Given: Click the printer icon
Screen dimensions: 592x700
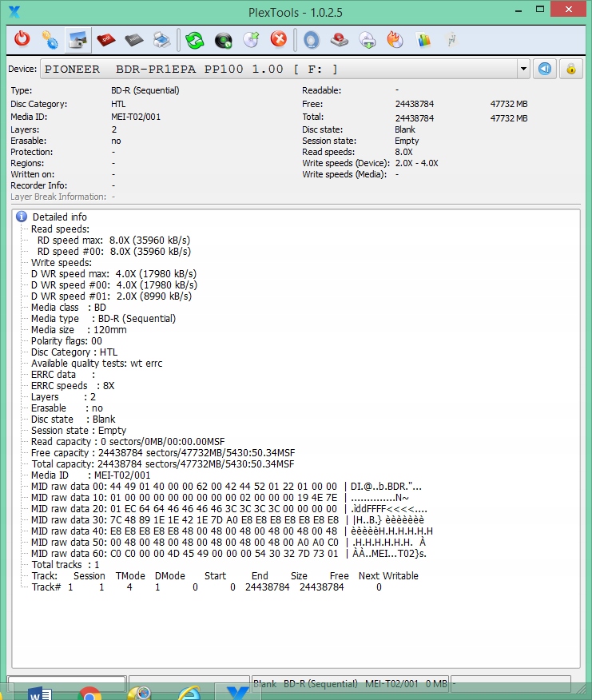Looking at the screenshot, I should click(x=161, y=40).
